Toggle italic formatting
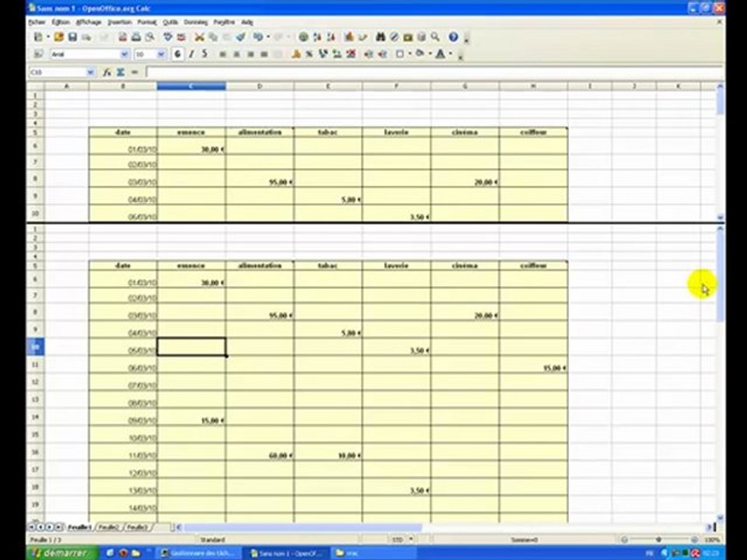Viewport: 747px width, 560px height. (x=191, y=54)
